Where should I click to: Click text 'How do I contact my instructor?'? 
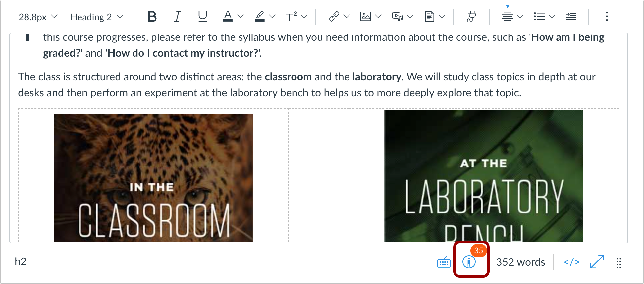point(183,53)
